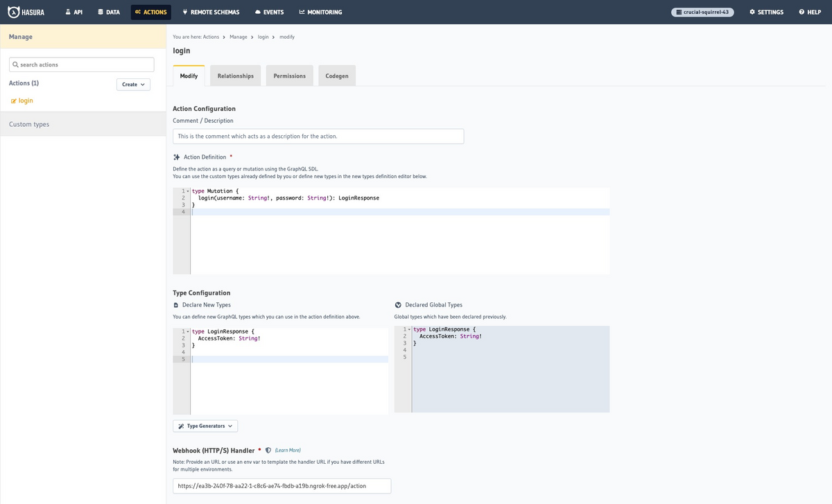832x504 pixels.
Task: Open the Create actions dropdown
Action: pos(133,84)
